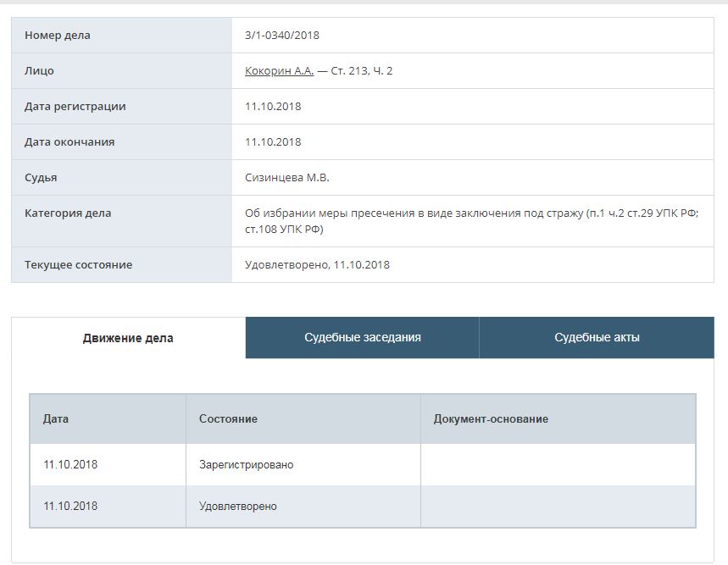Click the Категория дела label
This screenshot has height=565, width=728.
coord(68,213)
